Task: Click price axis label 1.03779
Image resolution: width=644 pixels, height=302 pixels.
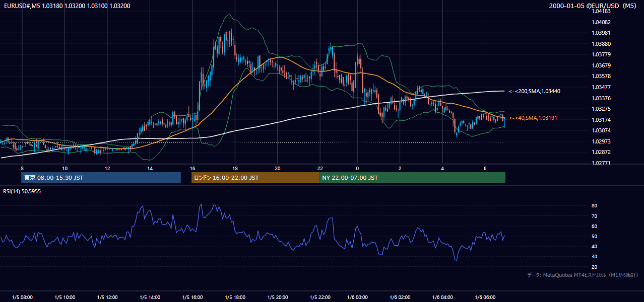Action: tap(601, 54)
